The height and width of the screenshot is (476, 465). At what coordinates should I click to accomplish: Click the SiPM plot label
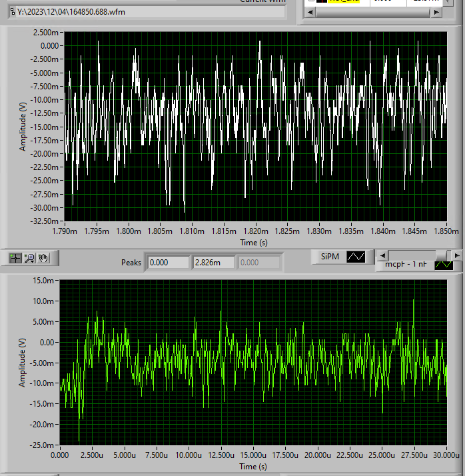(330, 257)
